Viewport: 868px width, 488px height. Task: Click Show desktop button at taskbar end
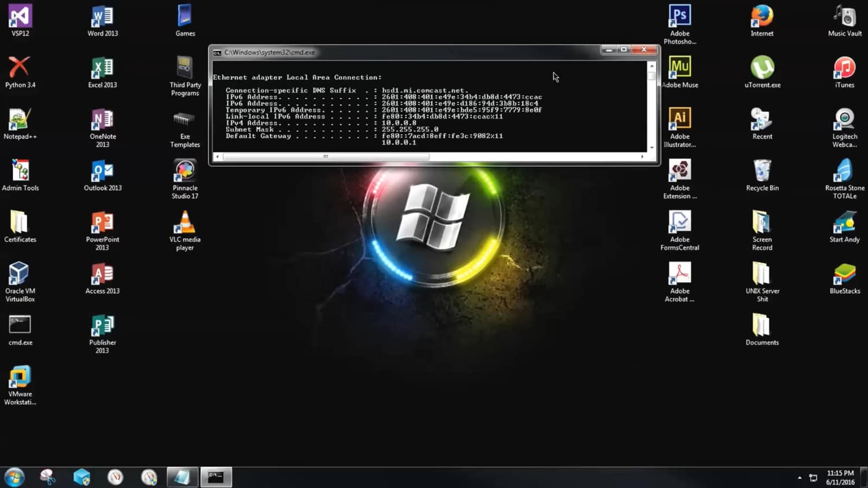point(864,478)
